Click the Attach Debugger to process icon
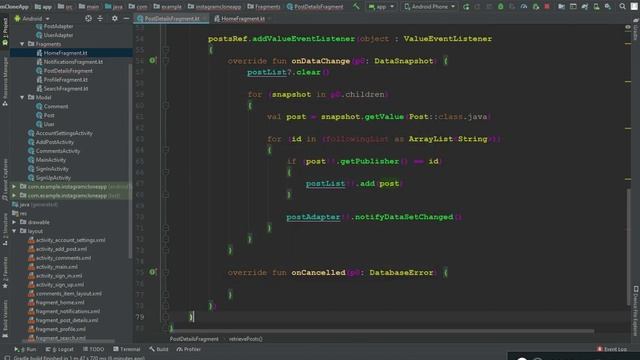 [x=536, y=7]
